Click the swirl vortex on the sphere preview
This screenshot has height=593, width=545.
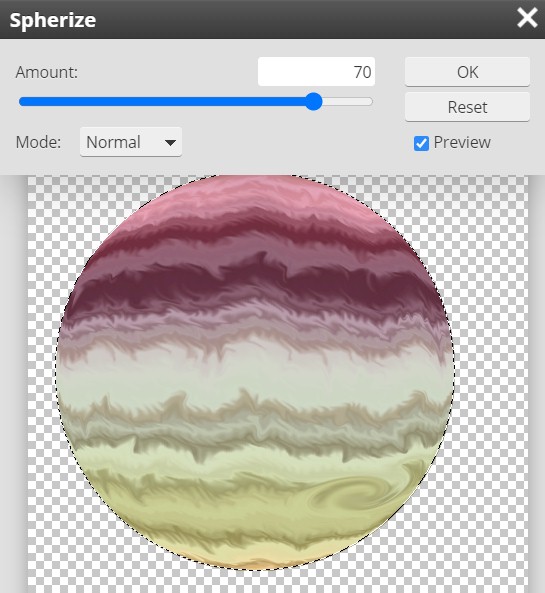352,495
